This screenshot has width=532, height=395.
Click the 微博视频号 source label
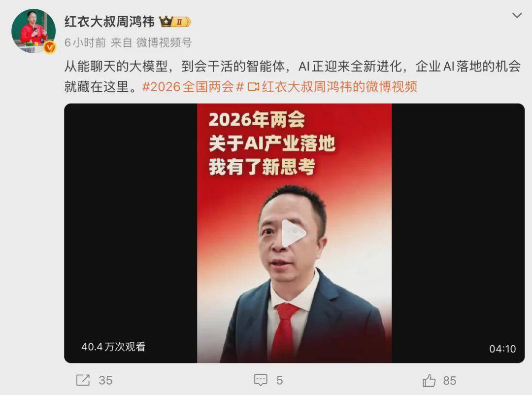tap(164, 43)
